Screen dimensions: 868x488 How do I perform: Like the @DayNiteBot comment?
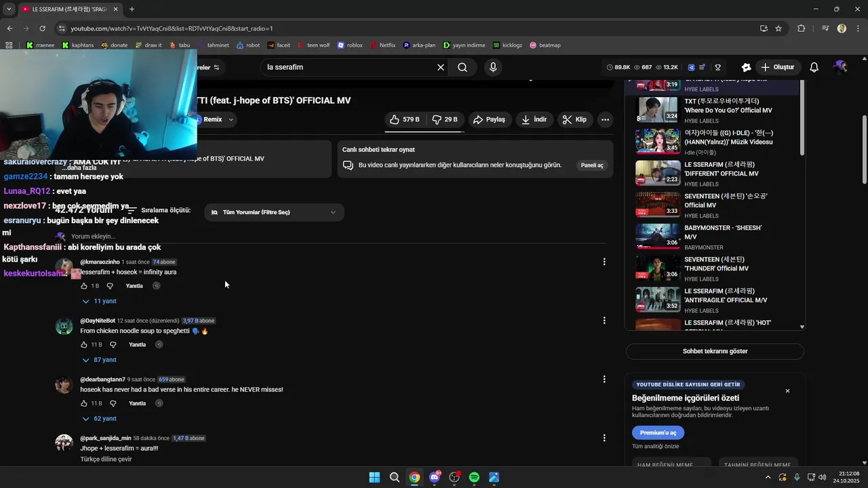coord(84,345)
